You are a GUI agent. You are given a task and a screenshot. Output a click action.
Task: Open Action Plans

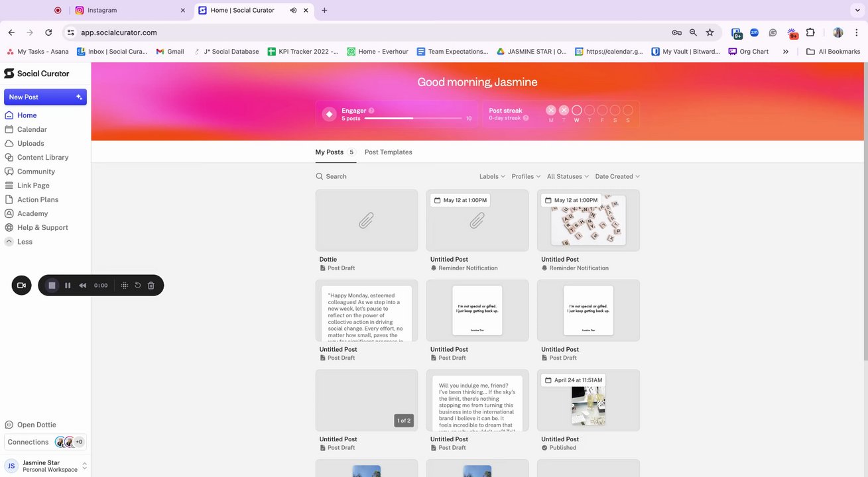pyautogui.click(x=38, y=199)
